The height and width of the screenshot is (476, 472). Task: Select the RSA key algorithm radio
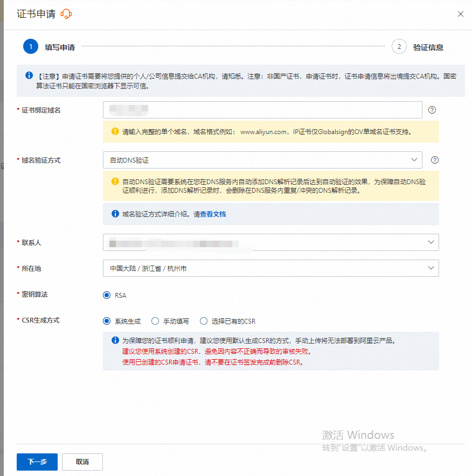107,296
